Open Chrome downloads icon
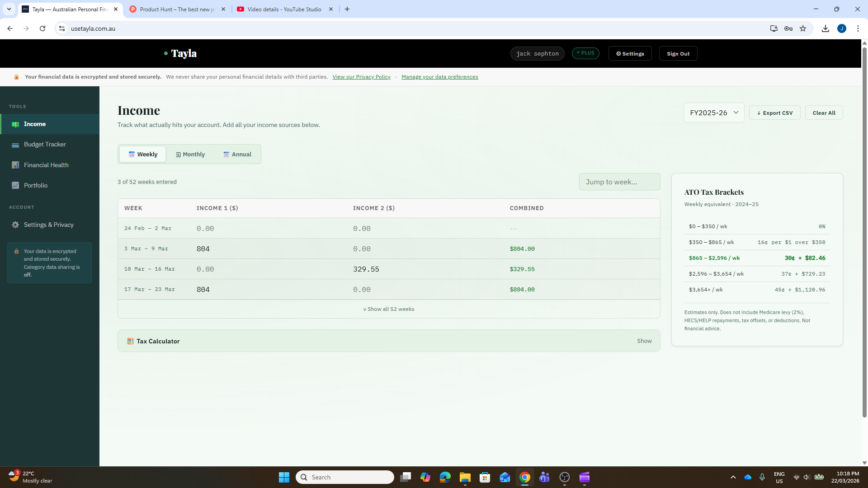The image size is (868, 488). 826,28
